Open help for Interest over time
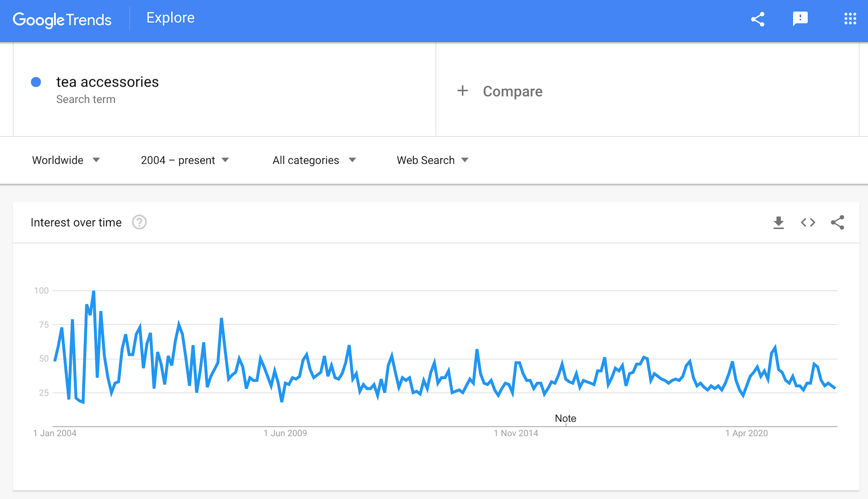Screen dimensions: 868x499 click(139, 222)
